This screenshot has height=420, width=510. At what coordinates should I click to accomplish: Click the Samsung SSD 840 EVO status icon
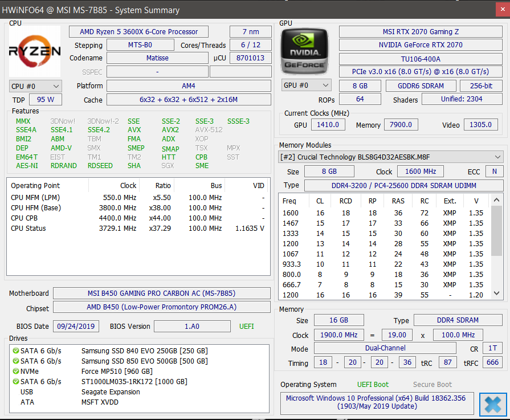point(15,350)
